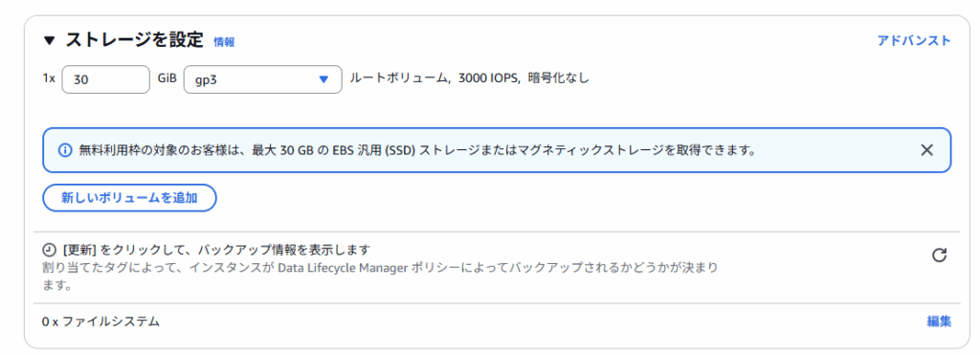Screen dimensions: 980x355
Task: Open the gp3 volume type dropdown
Action: pyautogui.click(x=262, y=79)
